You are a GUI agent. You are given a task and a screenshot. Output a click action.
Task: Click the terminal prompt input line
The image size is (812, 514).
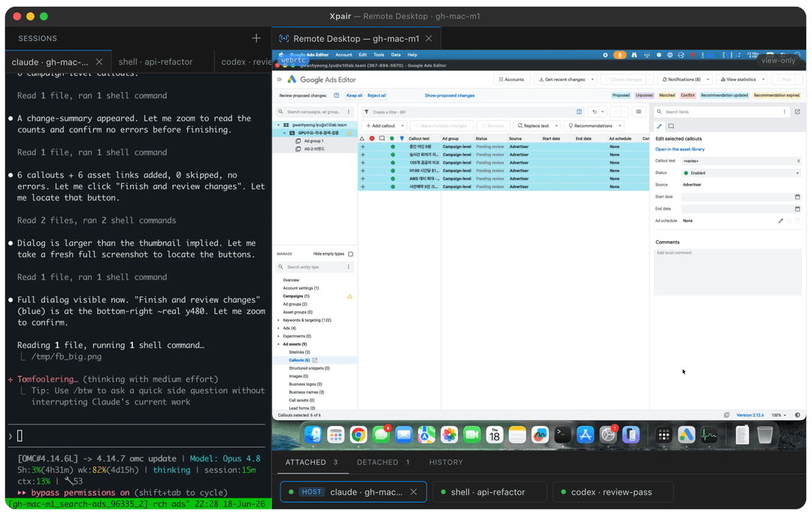138,436
